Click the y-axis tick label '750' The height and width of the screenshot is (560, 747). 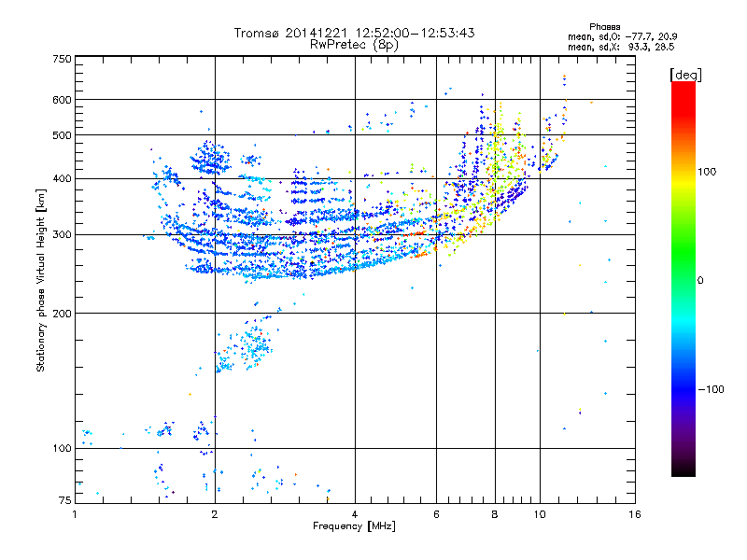tap(62, 59)
